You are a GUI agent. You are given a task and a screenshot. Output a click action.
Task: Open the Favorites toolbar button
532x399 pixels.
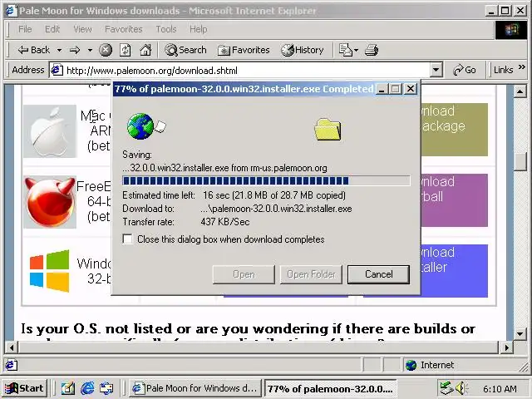[x=244, y=50]
